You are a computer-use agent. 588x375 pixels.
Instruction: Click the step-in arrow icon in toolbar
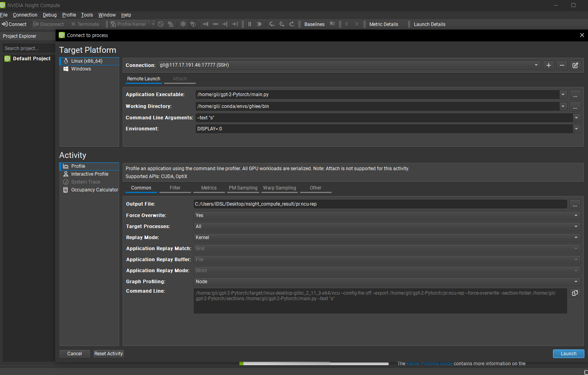pos(272,24)
